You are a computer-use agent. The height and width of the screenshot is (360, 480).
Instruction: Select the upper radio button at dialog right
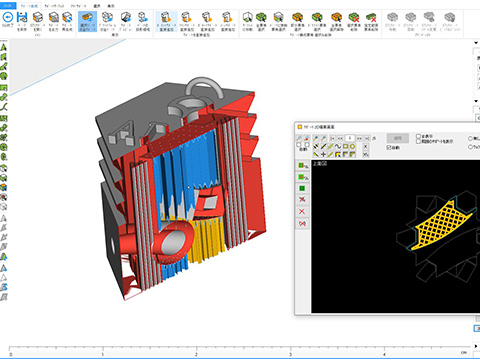[471, 138]
